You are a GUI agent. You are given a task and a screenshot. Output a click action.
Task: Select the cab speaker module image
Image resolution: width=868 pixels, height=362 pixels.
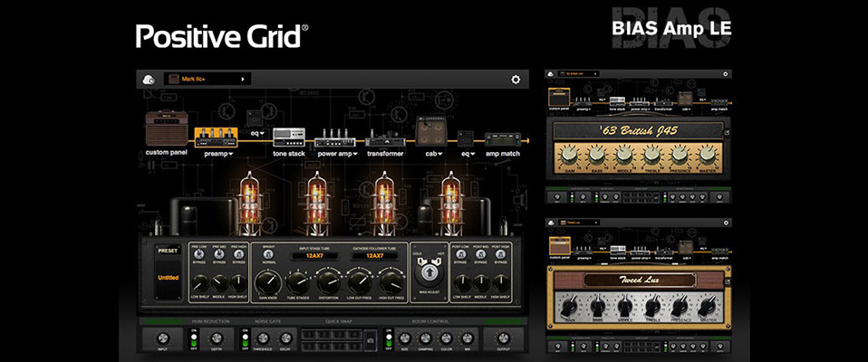point(432,131)
